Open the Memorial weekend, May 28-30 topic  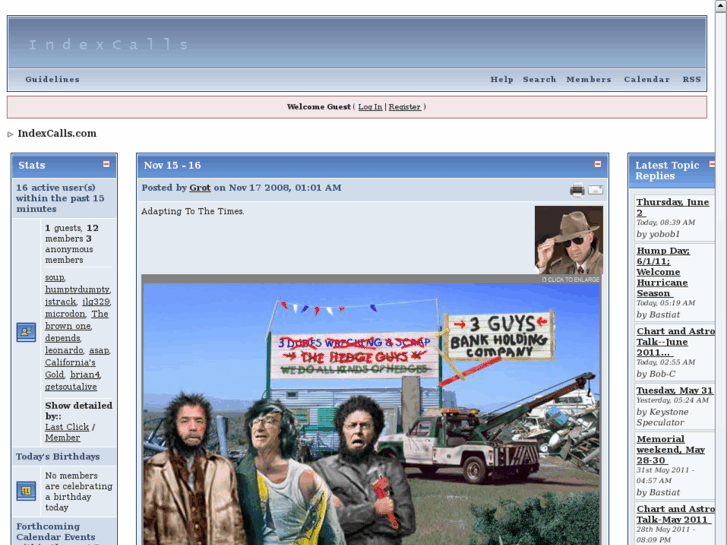[670, 449]
